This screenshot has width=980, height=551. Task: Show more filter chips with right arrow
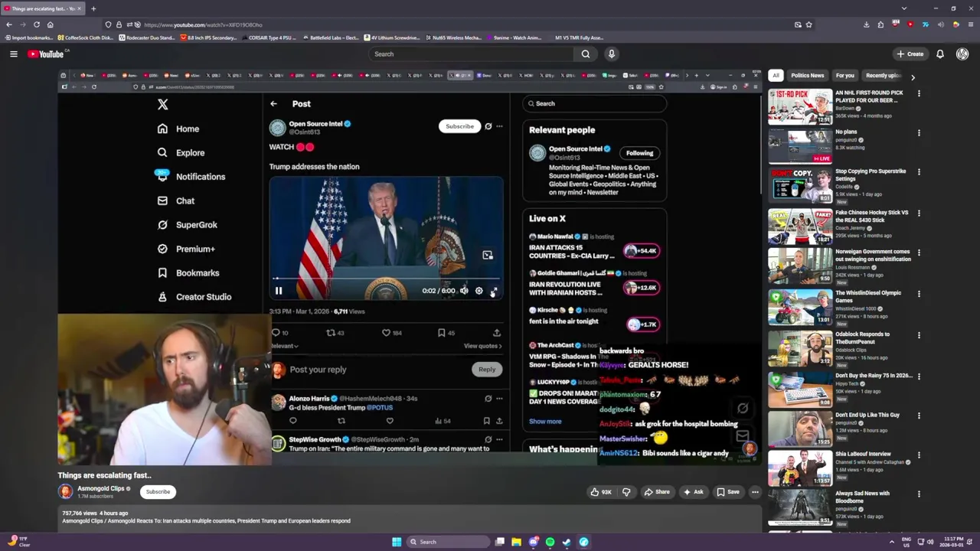913,77
